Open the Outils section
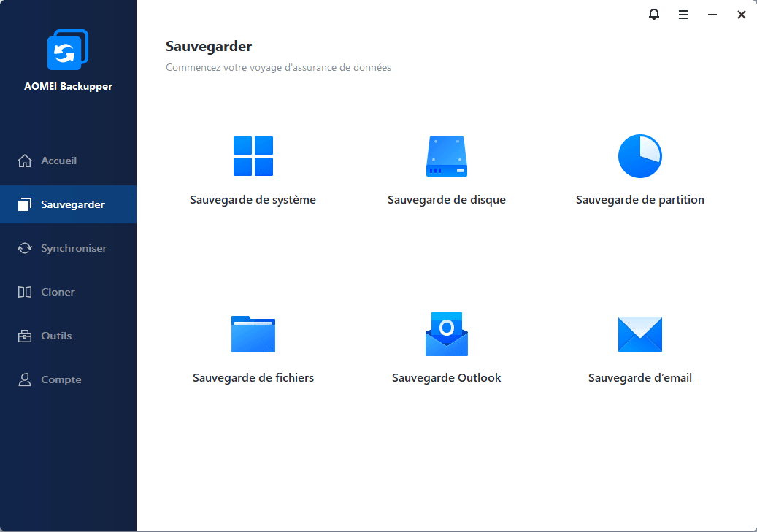Viewport: 757px width, 532px height. (68, 336)
